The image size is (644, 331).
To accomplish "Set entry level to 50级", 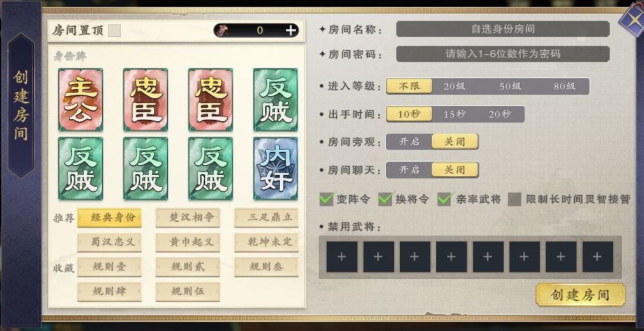I will point(511,86).
